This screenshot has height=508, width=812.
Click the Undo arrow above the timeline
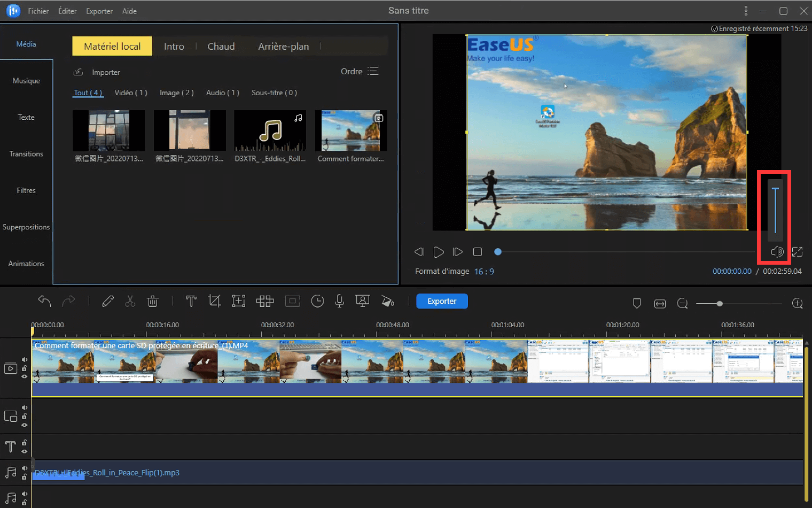pos(44,301)
